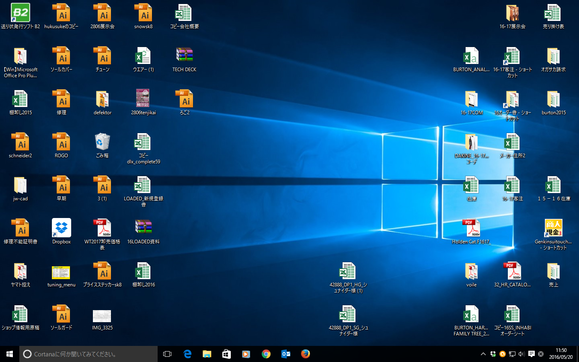Viewport: 579px width, 362px height.
Task: Select the 棚卸し2016 Excel file
Action: point(143,271)
